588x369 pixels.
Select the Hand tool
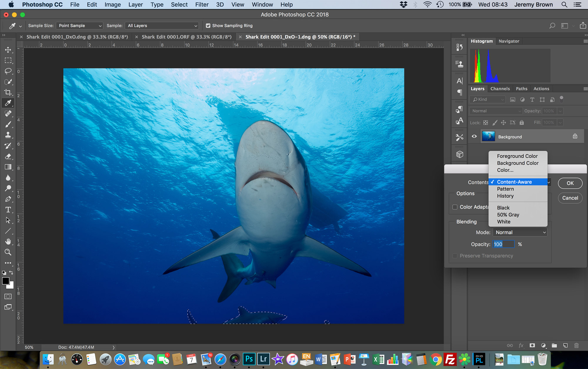point(8,241)
